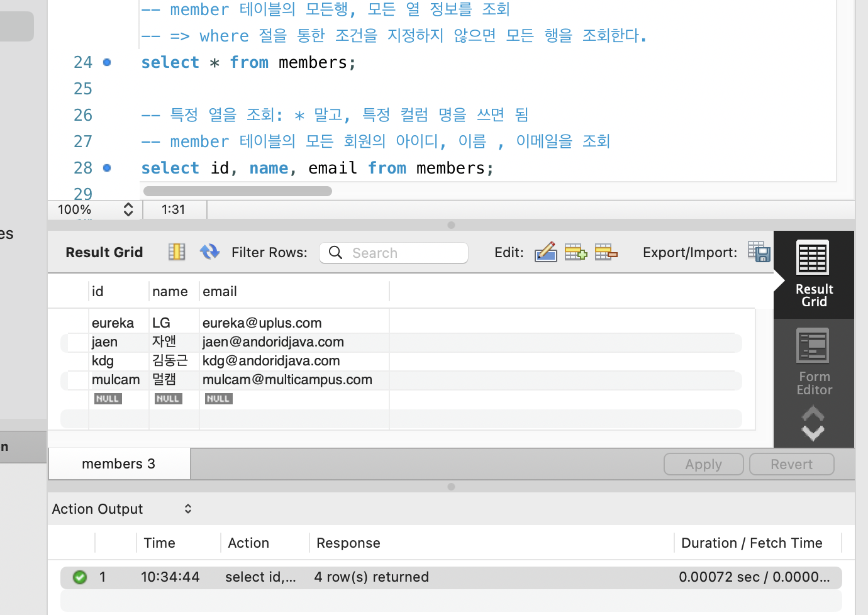The height and width of the screenshot is (615, 868).
Task: Click the '4 row(s) returned' response text
Action: click(x=372, y=577)
